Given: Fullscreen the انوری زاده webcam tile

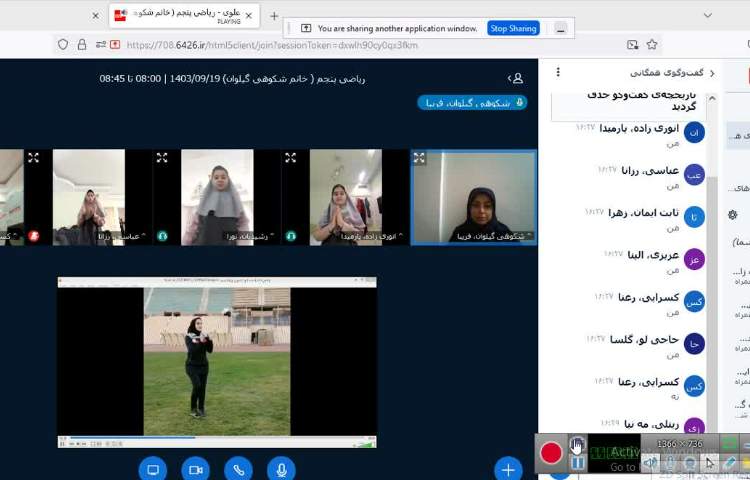Looking at the screenshot, I should click(290, 158).
